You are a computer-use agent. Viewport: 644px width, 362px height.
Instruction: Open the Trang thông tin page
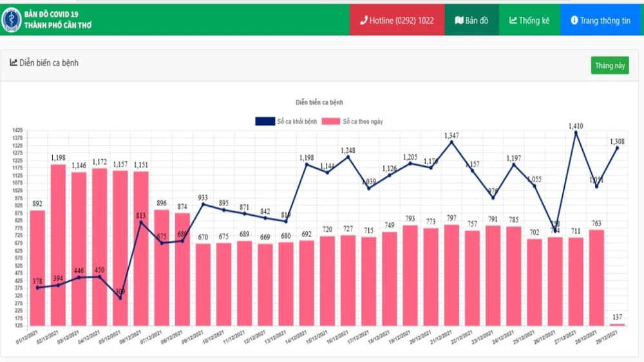coord(601,21)
